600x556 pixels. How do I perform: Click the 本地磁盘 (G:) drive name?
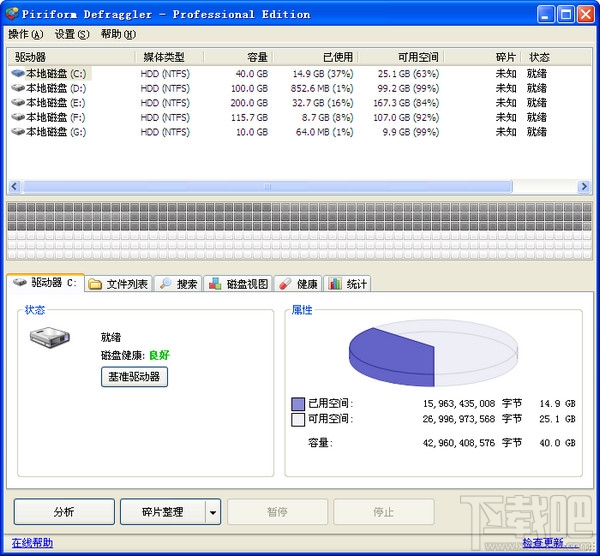coord(56,132)
